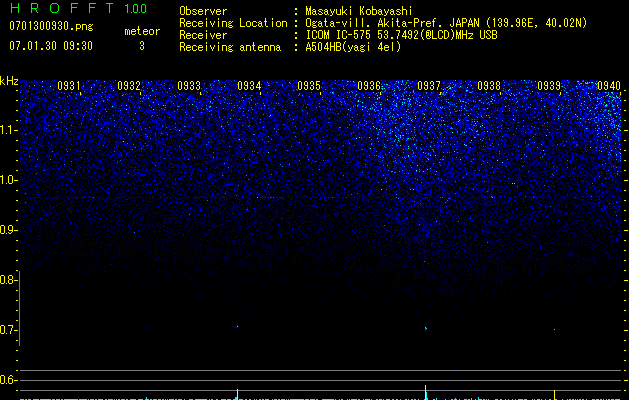Select observer name Masayuki Kobayashi
The height and width of the screenshot is (400, 629).
pos(359,11)
